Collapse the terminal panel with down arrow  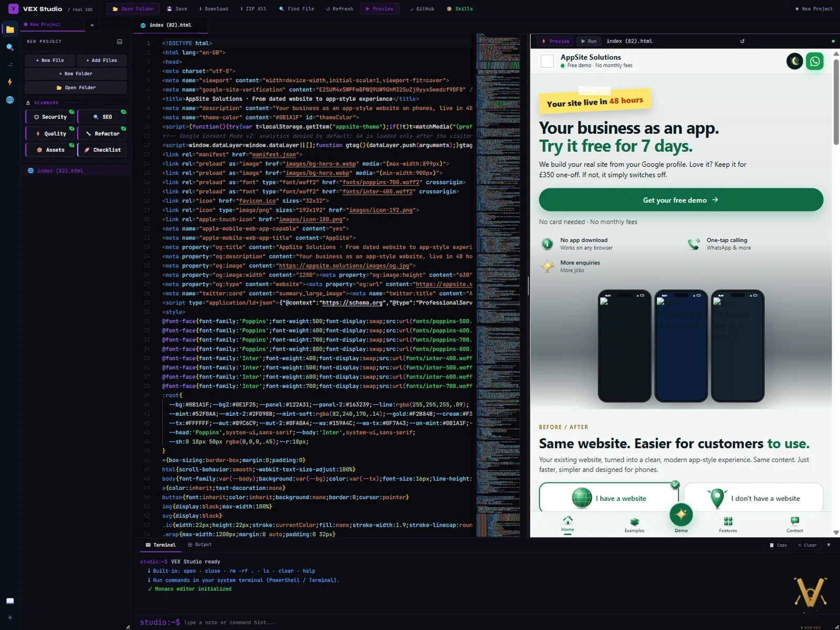(828, 545)
